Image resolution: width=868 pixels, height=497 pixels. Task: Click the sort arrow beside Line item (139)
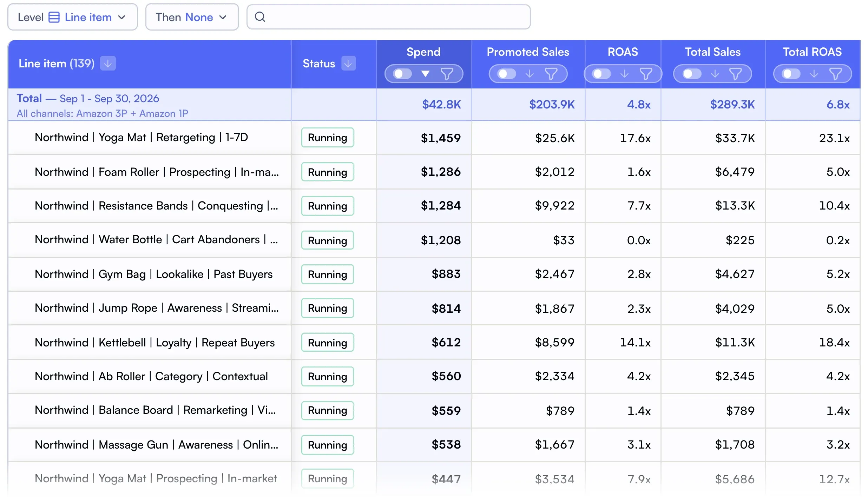108,64
